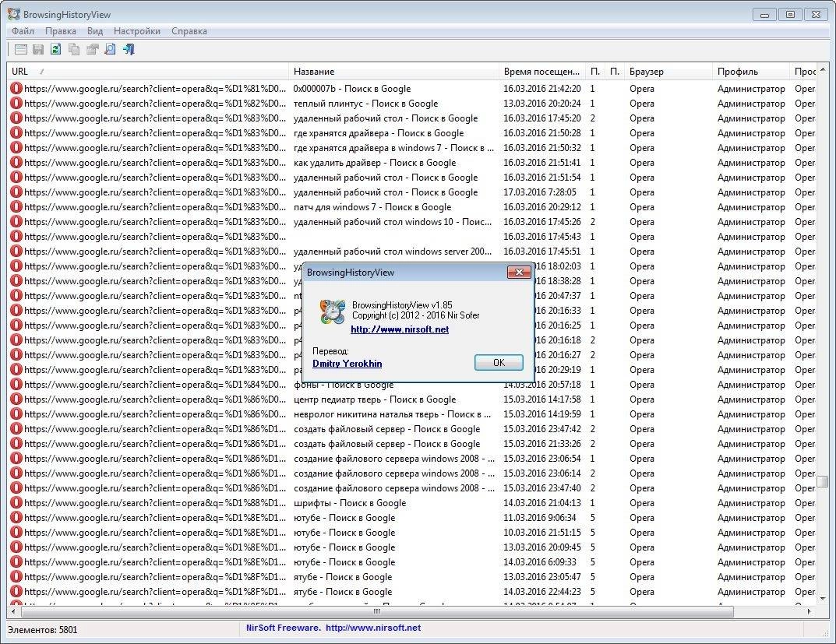Click the vertical scrollbar down arrow

coord(823,599)
